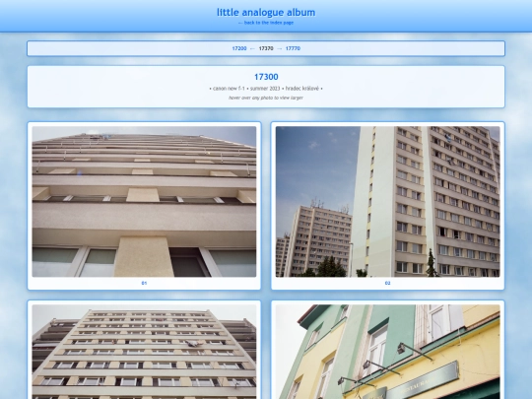Click the 'little analogue album' site title
Viewport: 532px width, 399px height.
point(266,13)
